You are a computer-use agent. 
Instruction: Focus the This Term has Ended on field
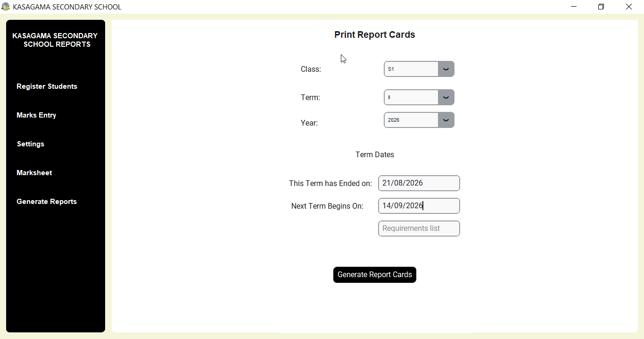tap(419, 183)
